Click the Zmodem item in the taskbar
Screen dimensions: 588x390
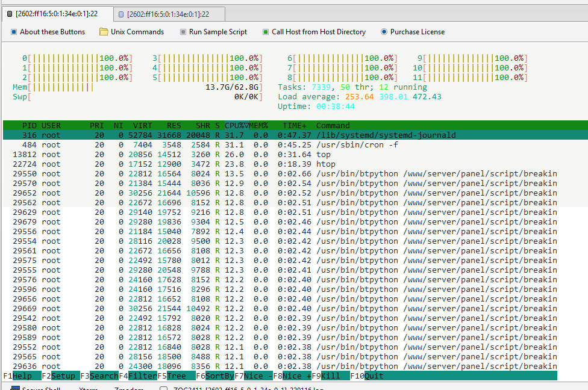[128, 387]
